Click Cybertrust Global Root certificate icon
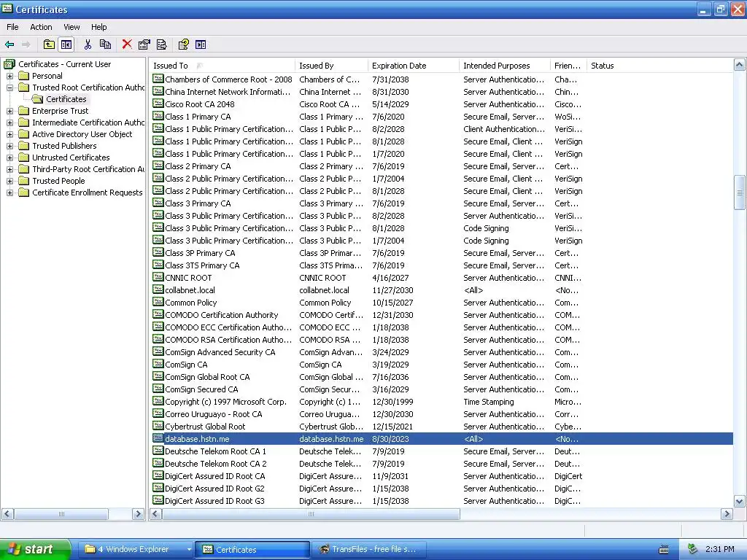This screenshot has width=747, height=560. [x=158, y=426]
